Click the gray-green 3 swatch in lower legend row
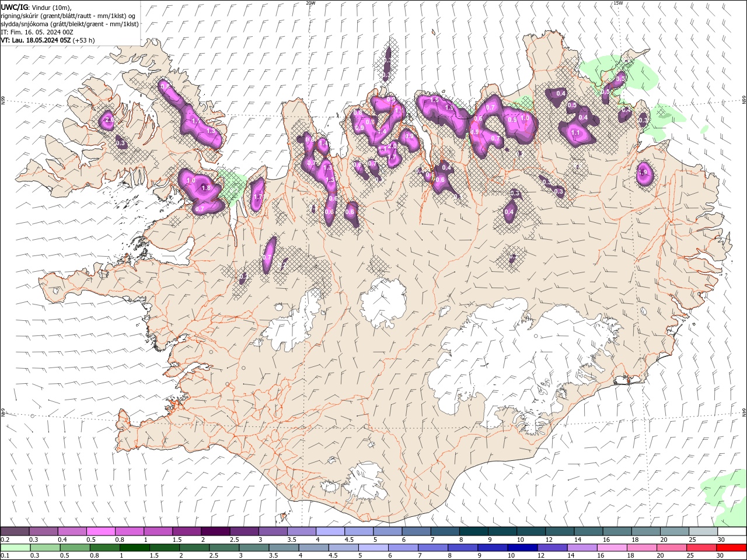747x560 pixels. click(254, 548)
